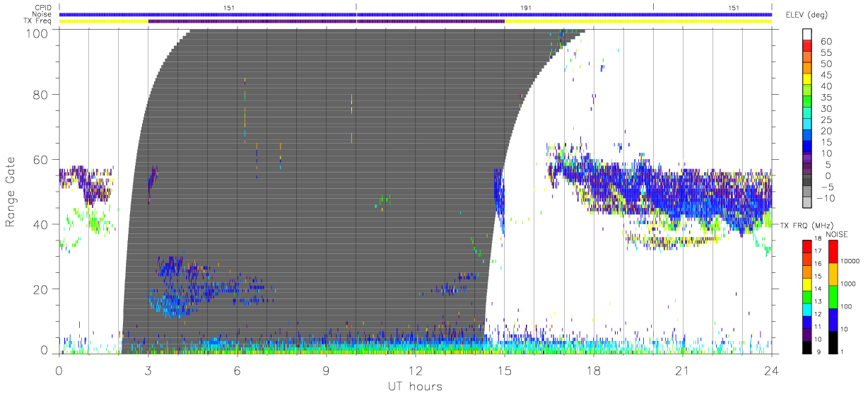The width and height of the screenshot is (868, 401).
Task: Click the blue Noise strip at 18 UT
Action: [x=593, y=14]
